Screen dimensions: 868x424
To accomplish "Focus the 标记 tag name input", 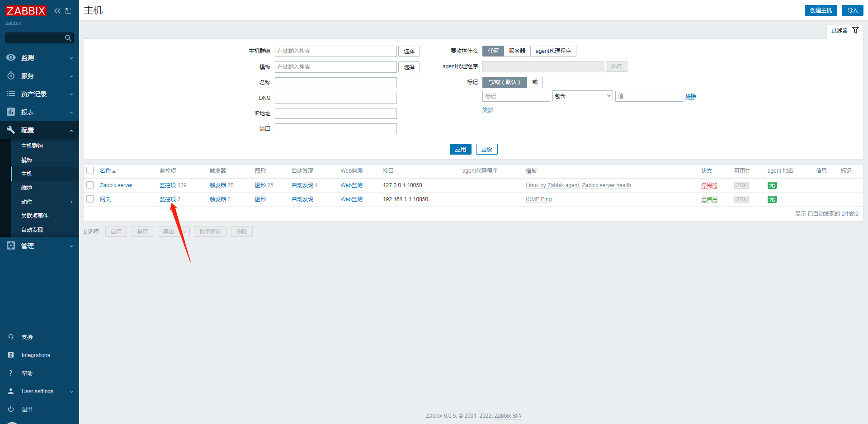I will tap(516, 96).
